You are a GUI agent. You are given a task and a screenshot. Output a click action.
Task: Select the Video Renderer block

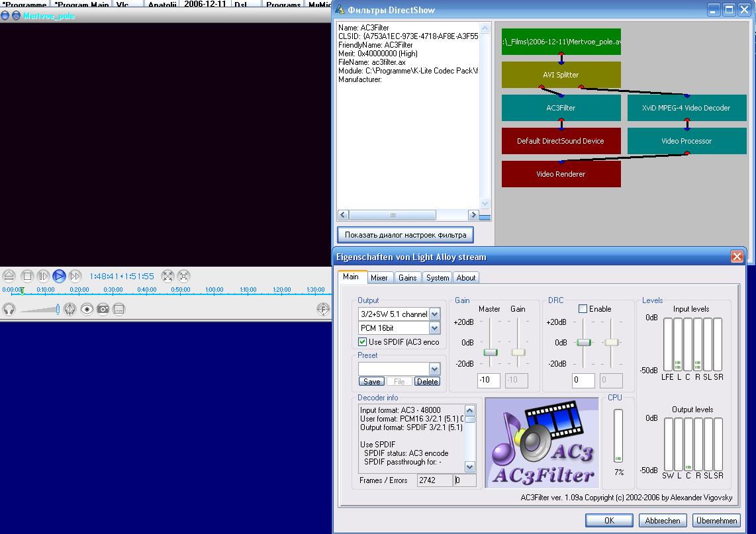tap(561, 174)
